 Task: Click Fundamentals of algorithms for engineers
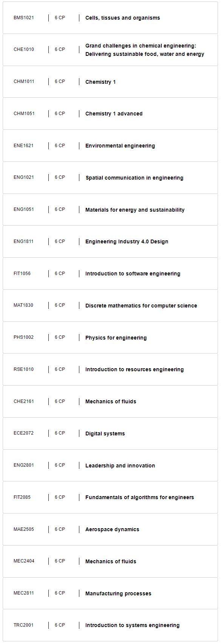click(110, 497)
